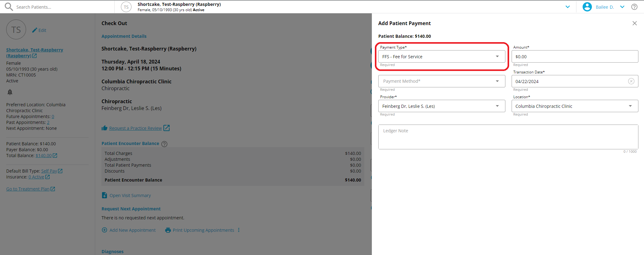Click the Bailee D. user profile icon

point(587,7)
